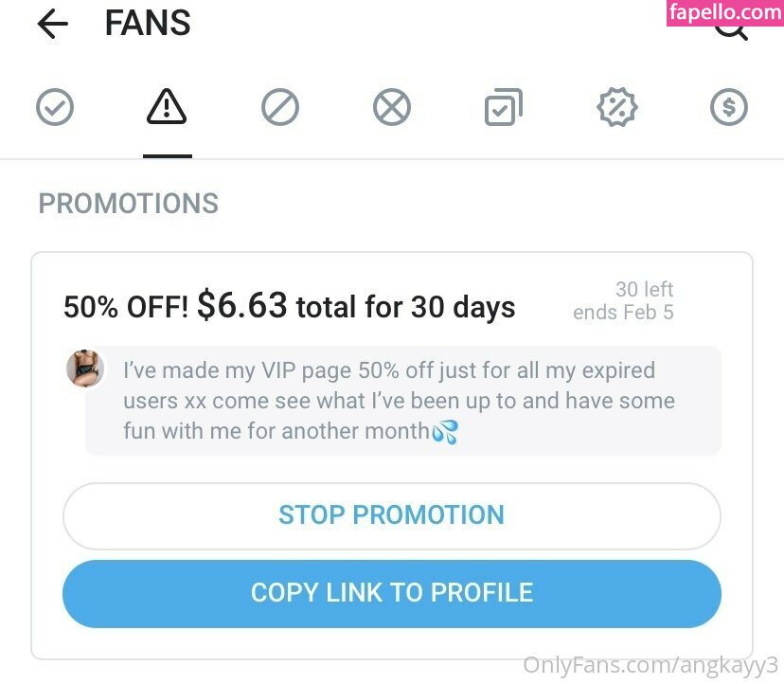Click COPY LINK TO PROFILE button
The image size is (784, 684).
point(391,593)
